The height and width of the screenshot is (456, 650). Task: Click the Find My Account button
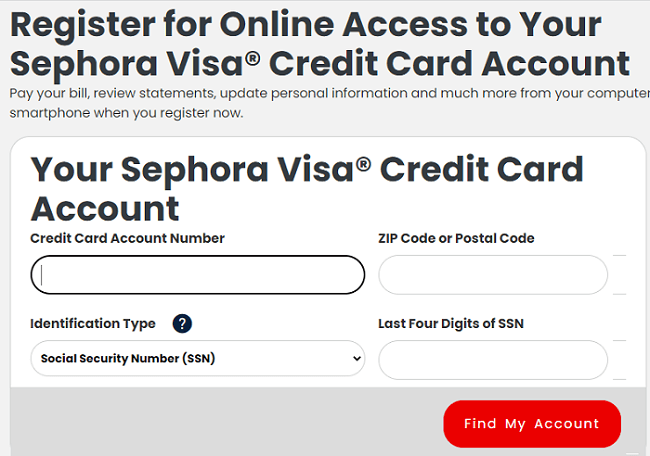pyautogui.click(x=532, y=424)
